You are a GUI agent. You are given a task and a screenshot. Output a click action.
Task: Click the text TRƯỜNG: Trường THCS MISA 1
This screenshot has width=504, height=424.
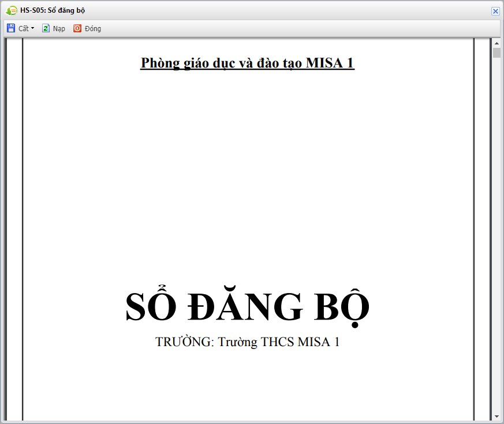tap(247, 342)
